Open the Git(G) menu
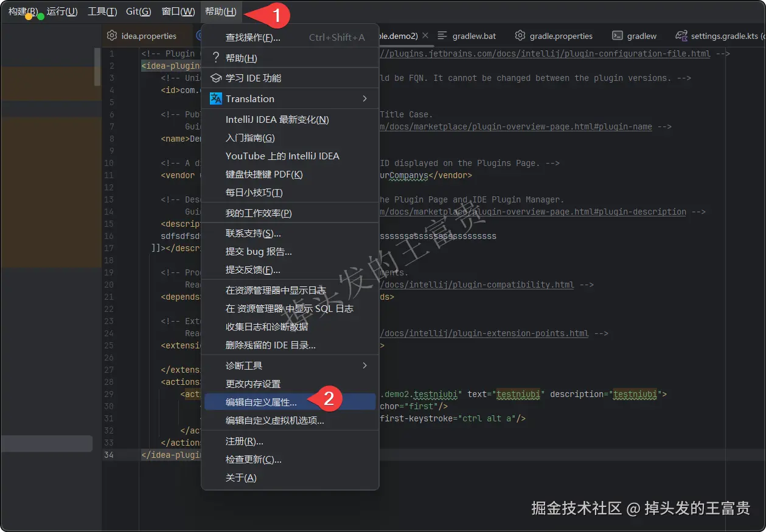This screenshot has height=532, width=766. [138, 11]
